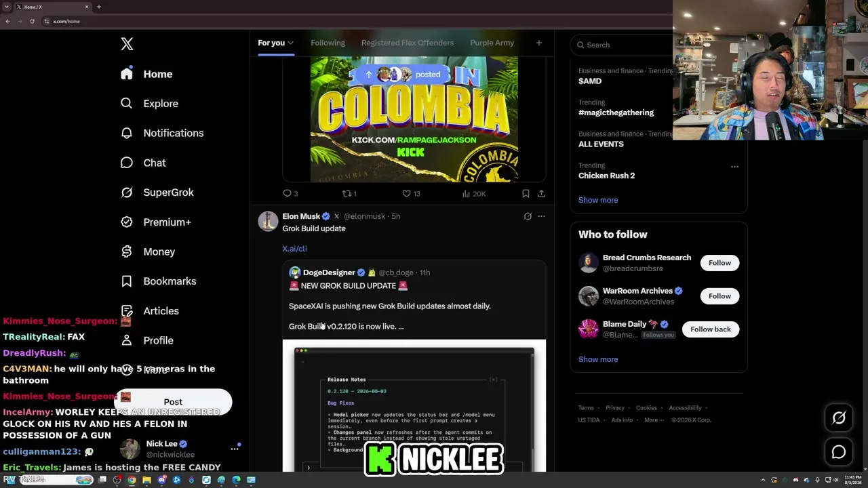Open the Articles page
The width and height of the screenshot is (868, 488).
(x=150, y=311)
